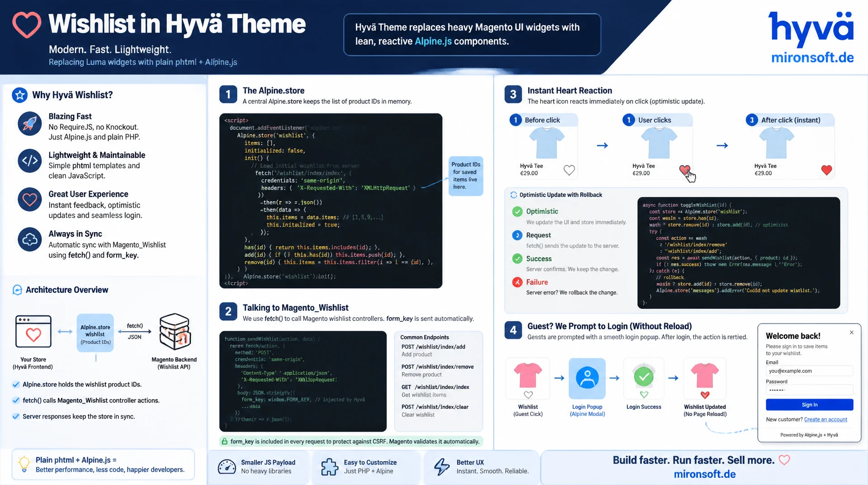The height and width of the screenshot is (485, 868).
Task: Open the mironsoft.de link under the hyvä logo
Action: coord(812,58)
